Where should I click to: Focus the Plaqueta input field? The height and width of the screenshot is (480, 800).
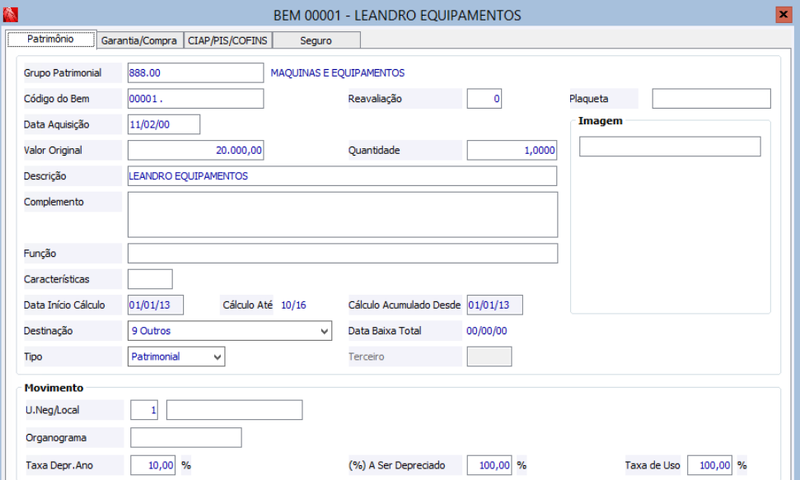[711, 98]
